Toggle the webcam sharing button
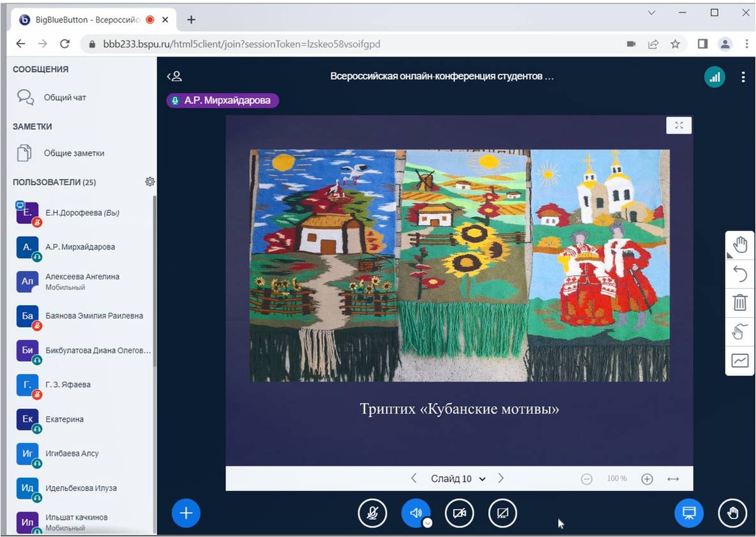 pos(459,513)
